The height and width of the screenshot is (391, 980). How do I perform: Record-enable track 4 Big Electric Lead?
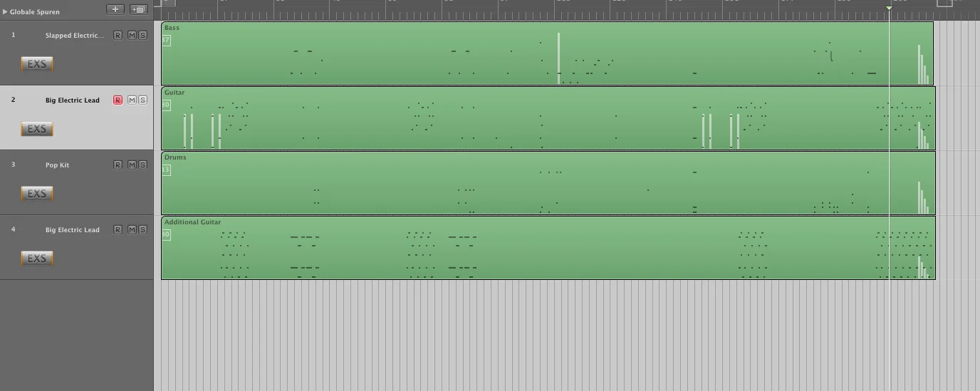pos(118,230)
